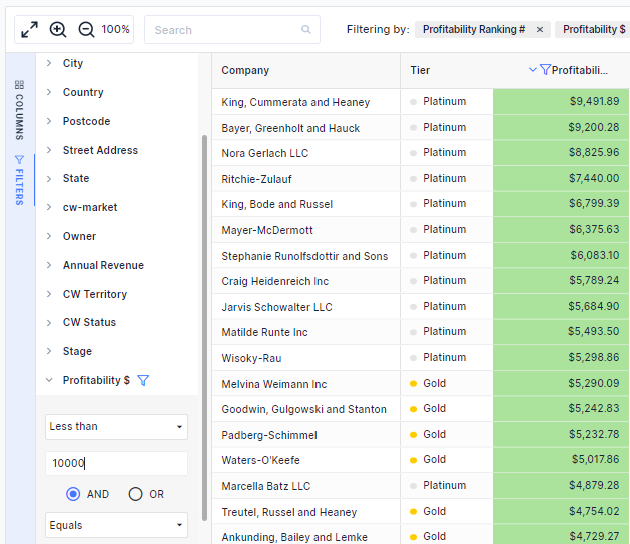Switch to the FILTERS side tab
The image size is (630, 544).
click(x=19, y=180)
